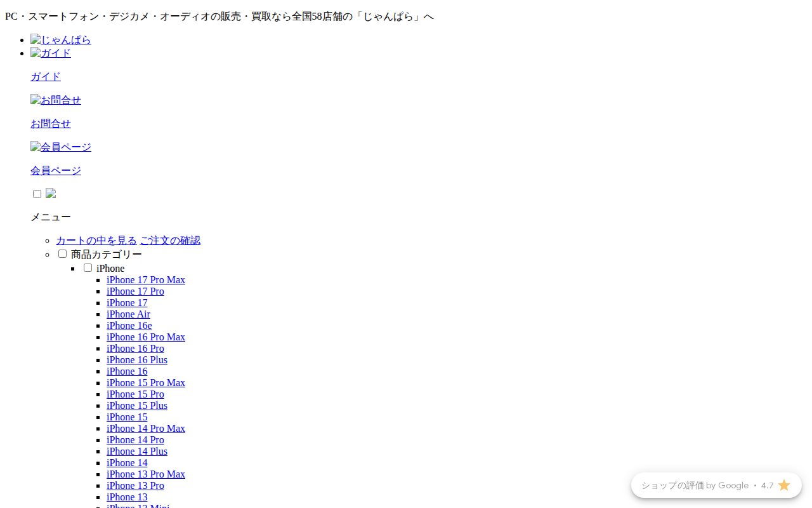Go to iPhone 15 Plus
Screen dimensions: 812x508
click(137, 406)
